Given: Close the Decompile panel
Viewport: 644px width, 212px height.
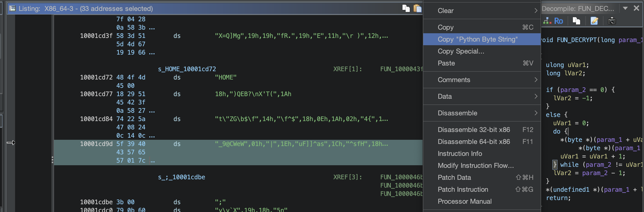Looking at the screenshot, I should click(636, 8).
